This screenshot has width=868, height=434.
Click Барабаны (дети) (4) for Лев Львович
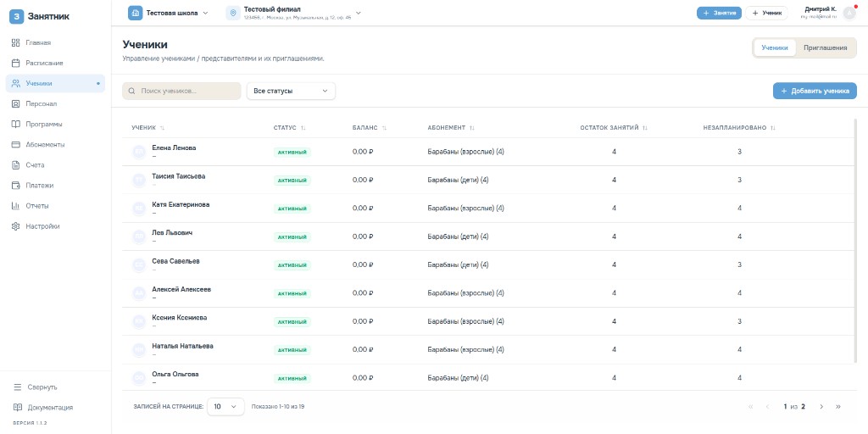pyautogui.click(x=458, y=236)
